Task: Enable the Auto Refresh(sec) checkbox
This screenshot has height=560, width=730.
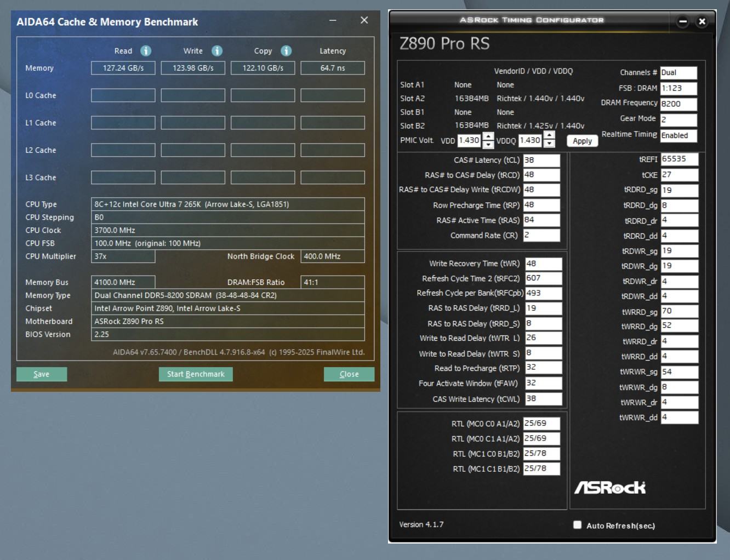Action: [x=577, y=525]
